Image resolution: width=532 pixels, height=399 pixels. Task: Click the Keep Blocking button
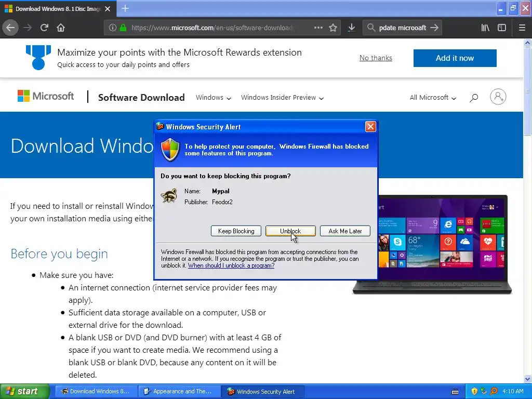click(x=236, y=231)
